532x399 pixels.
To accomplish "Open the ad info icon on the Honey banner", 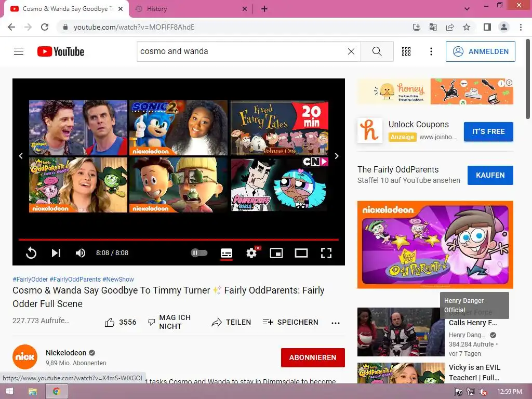I will tap(509, 83).
